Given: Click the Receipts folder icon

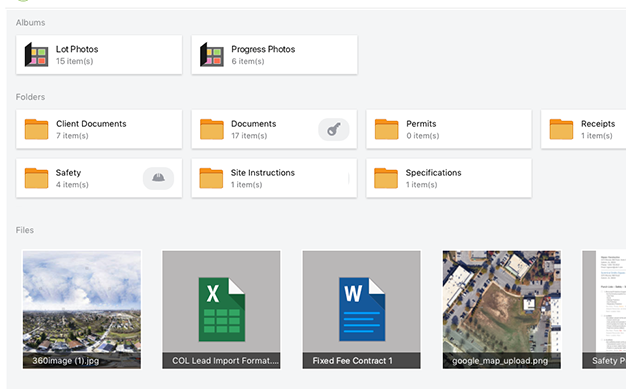Looking at the screenshot, I should coord(561,129).
